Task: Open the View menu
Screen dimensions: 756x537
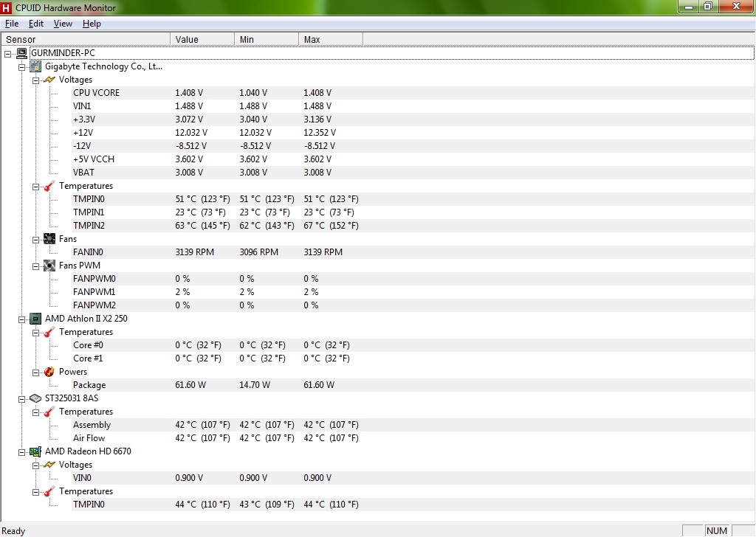Action: coord(63,24)
